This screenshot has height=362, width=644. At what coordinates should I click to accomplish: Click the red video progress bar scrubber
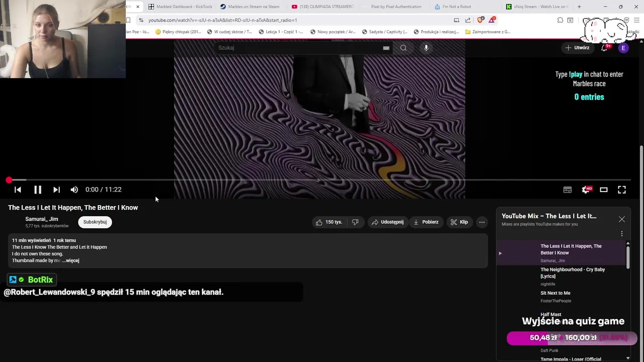coord(9,180)
